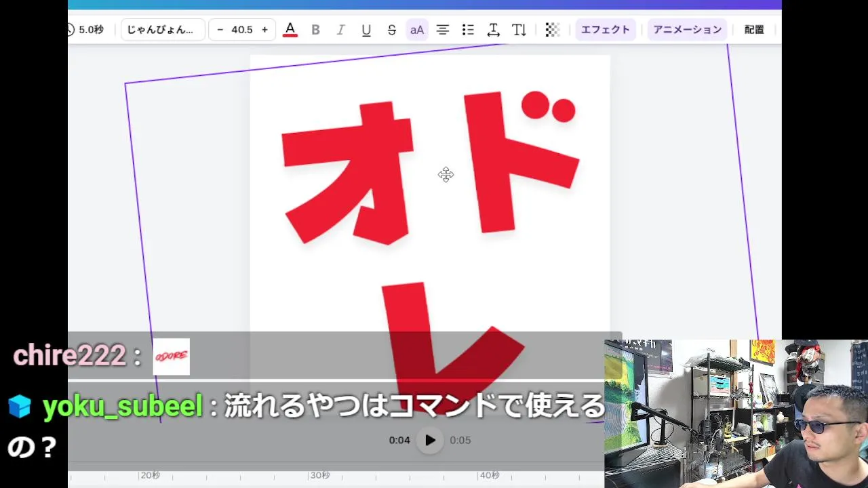Image resolution: width=868 pixels, height=488 pixels.
Task: Click the 30秒 timeline marker
Action: click(x=319, y=476)
